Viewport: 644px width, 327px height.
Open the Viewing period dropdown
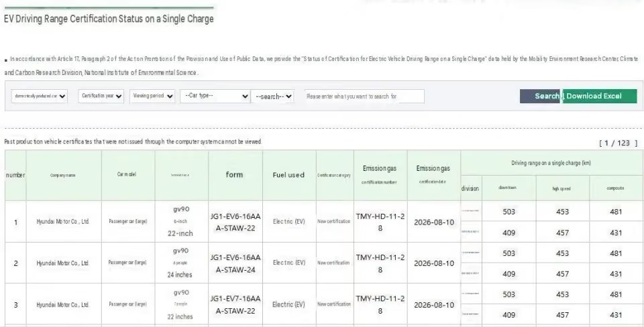(152, 96)
